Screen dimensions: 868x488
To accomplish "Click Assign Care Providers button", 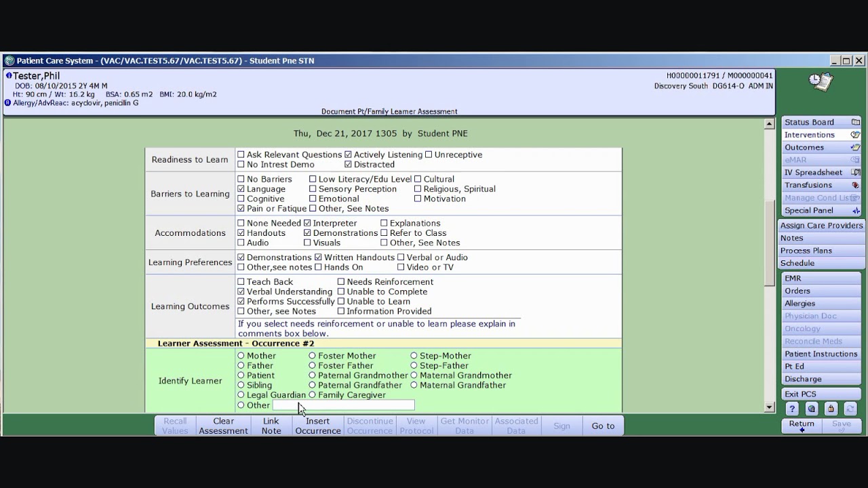I will pyautogui.click(x=821, y=226).
